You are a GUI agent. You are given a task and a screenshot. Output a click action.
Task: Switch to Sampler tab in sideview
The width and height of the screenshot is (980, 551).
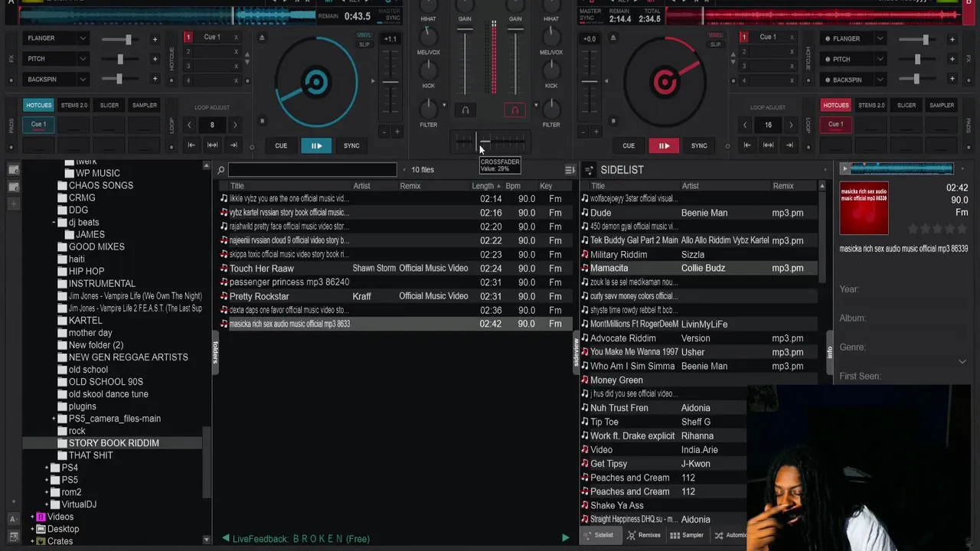click(x=687, y=535)
